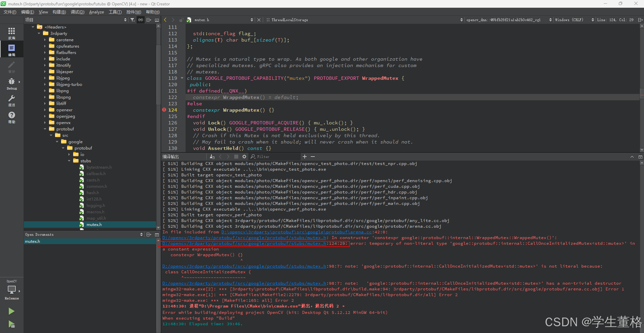Zoom in compile output plus icon
This screenshot has height=333, width=644.
click(305, 157)
